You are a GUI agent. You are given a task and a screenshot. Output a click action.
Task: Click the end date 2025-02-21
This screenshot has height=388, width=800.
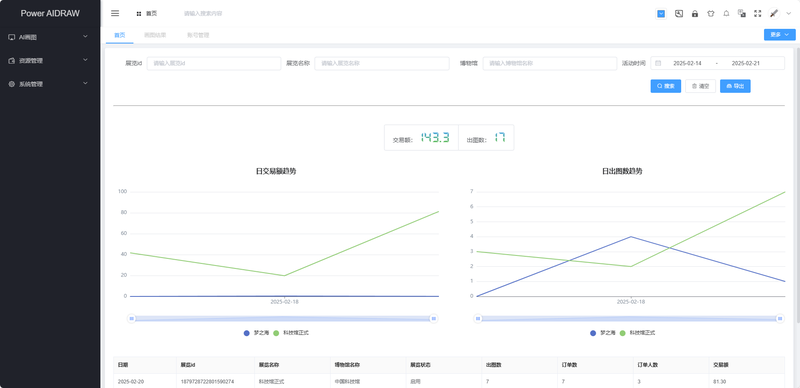tap(746, 63)
